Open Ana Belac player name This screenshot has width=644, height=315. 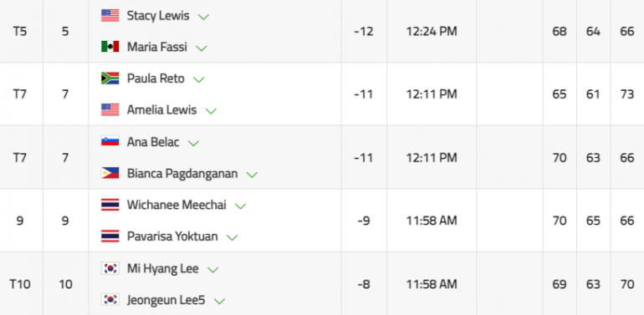pyautogui.click(x=153, y=142)
